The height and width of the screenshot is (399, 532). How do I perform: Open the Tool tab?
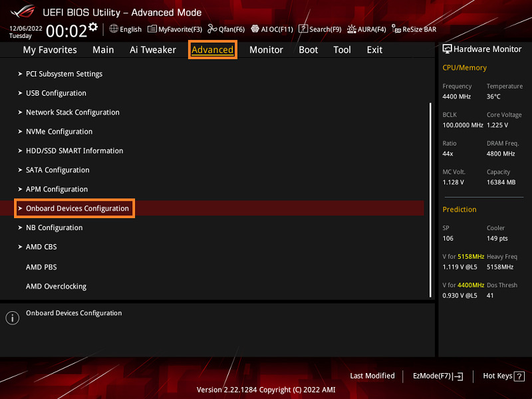[x=342, y=50]
